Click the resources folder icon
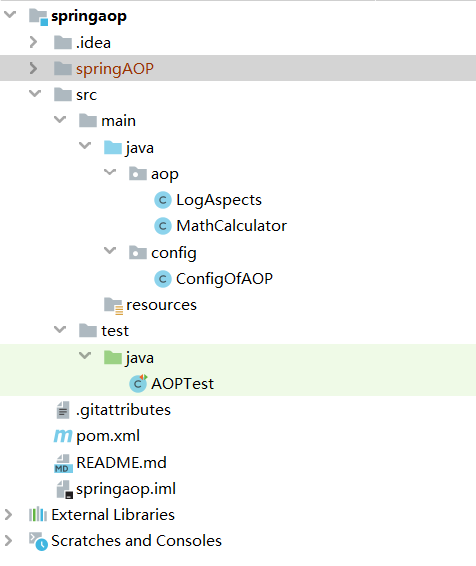The height and width of the screenshot is (566, 476). (x=114, y=306)
